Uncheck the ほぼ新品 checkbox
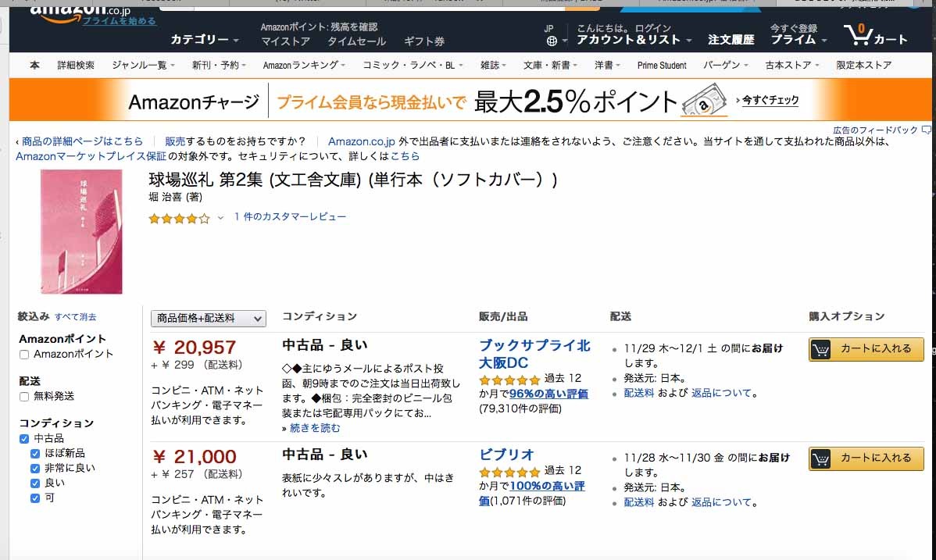Viewport: 936px width, 560px height. point(35,454)
